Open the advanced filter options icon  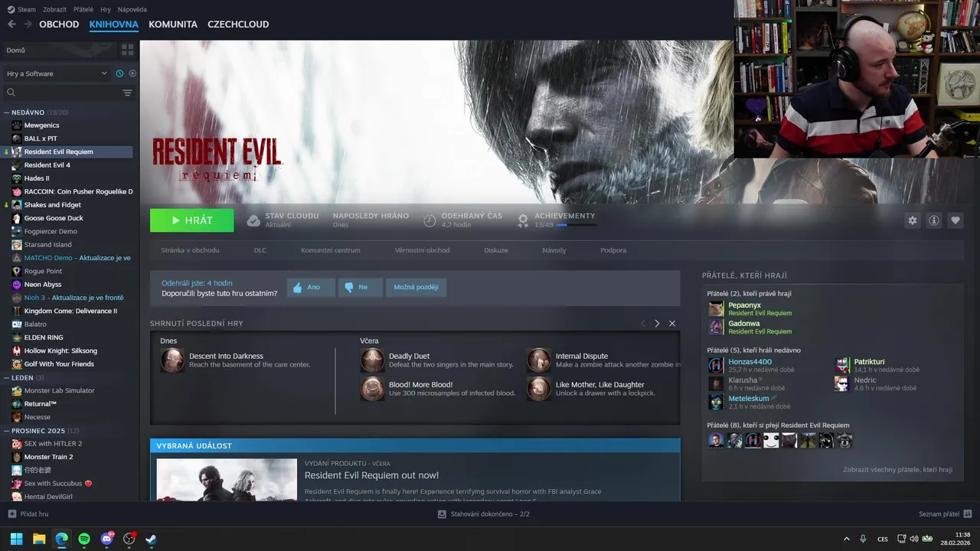pos(127,93)
